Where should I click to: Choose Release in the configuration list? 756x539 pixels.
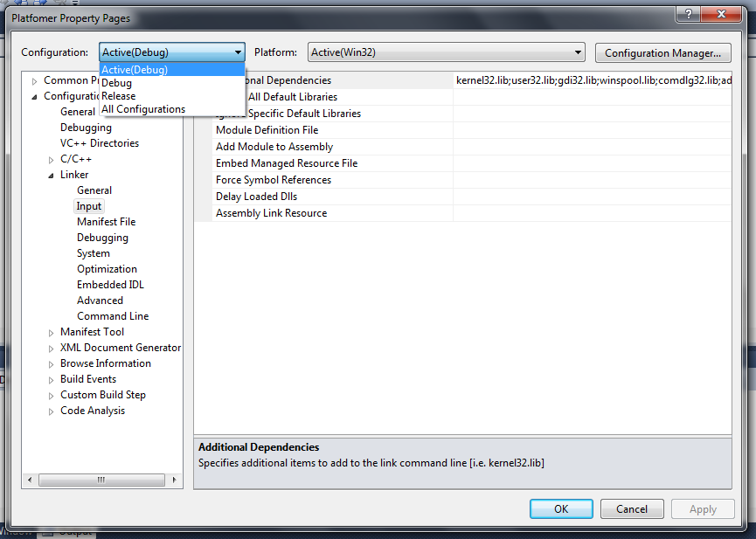click(119, 96)
